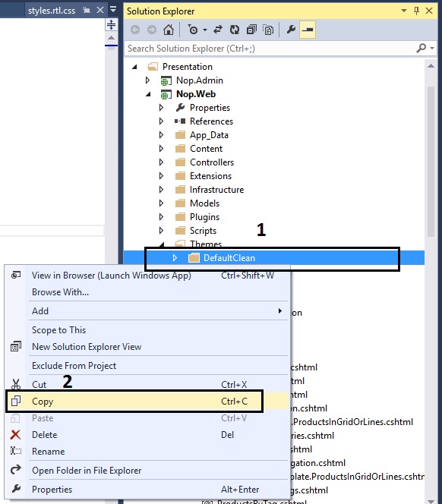442x504 pixels.
Task: Collapse the Nop.Web project node
Action: (x=148, y=94)
